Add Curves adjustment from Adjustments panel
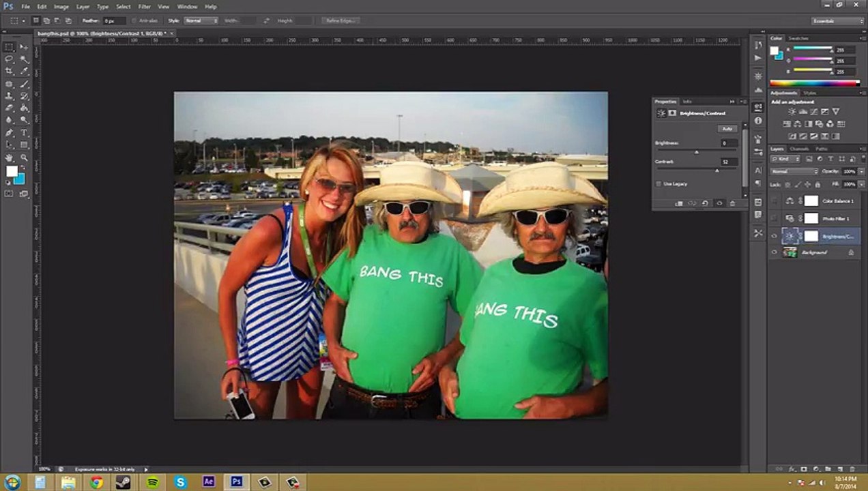 (813, 111)
